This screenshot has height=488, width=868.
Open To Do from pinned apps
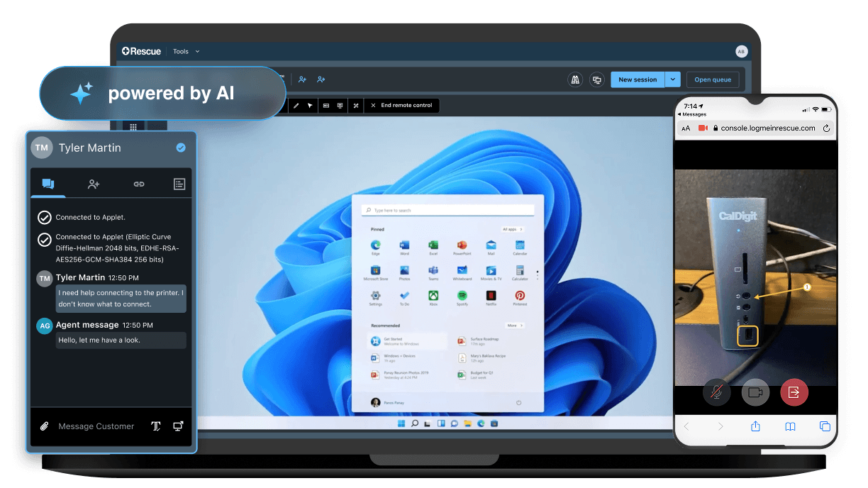click(404, 298)
